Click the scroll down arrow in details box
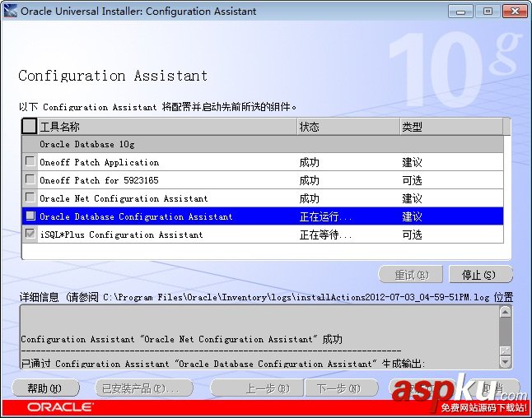Viewport: 532px width, 418px height. 505,362
